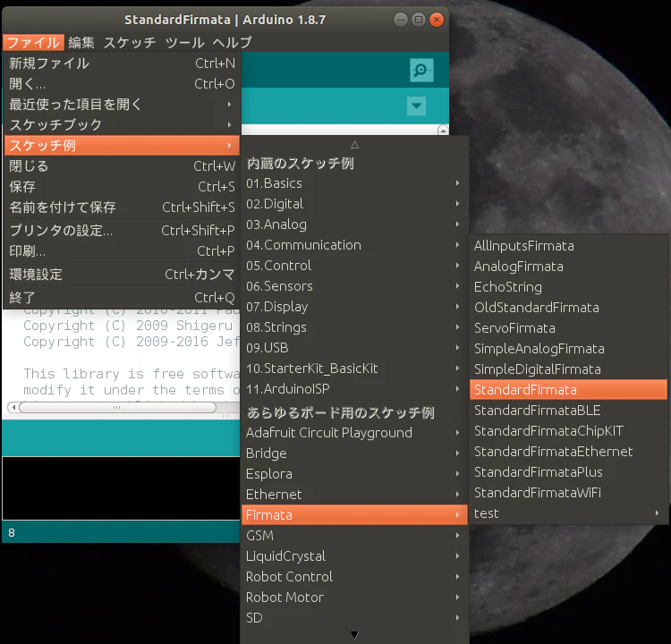
Task: Expand Bridge library examples
Action: click(x=354, y=453)
